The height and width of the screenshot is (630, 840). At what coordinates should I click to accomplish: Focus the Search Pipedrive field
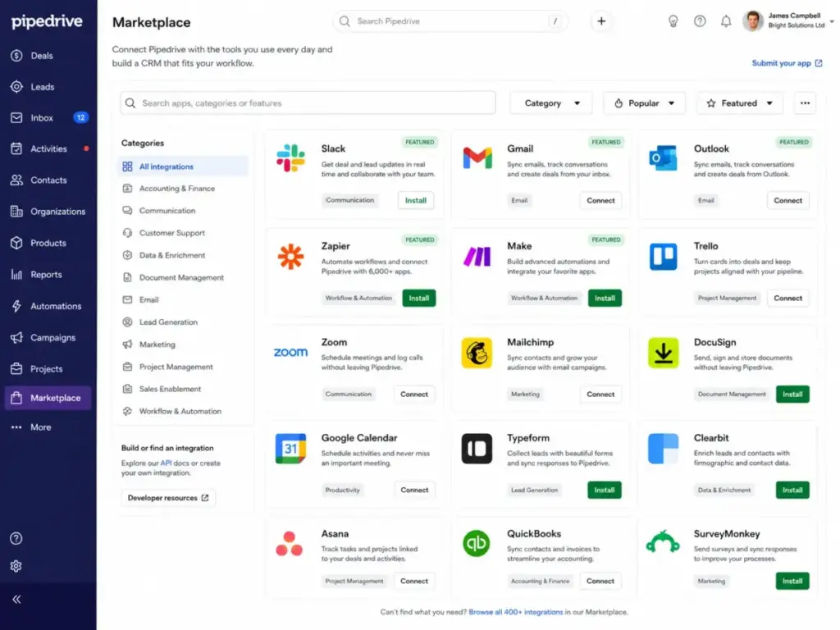[450, 21]
